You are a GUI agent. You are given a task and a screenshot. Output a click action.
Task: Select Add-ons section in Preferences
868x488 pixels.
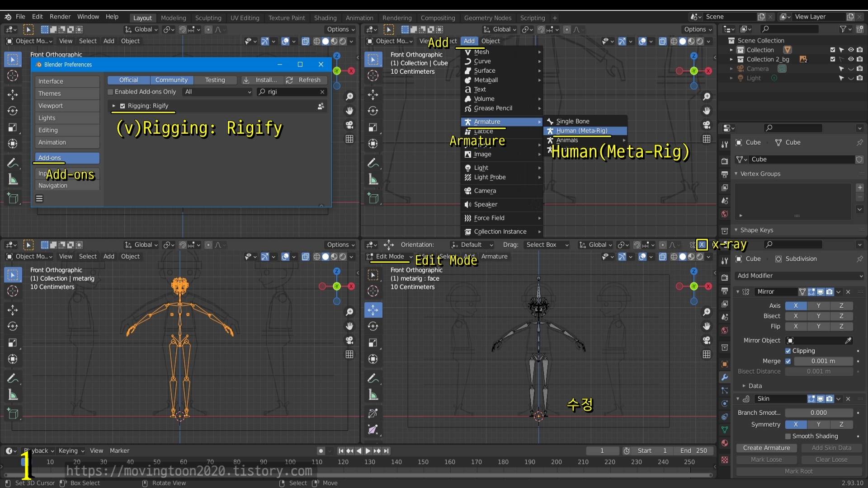(67, 158)
